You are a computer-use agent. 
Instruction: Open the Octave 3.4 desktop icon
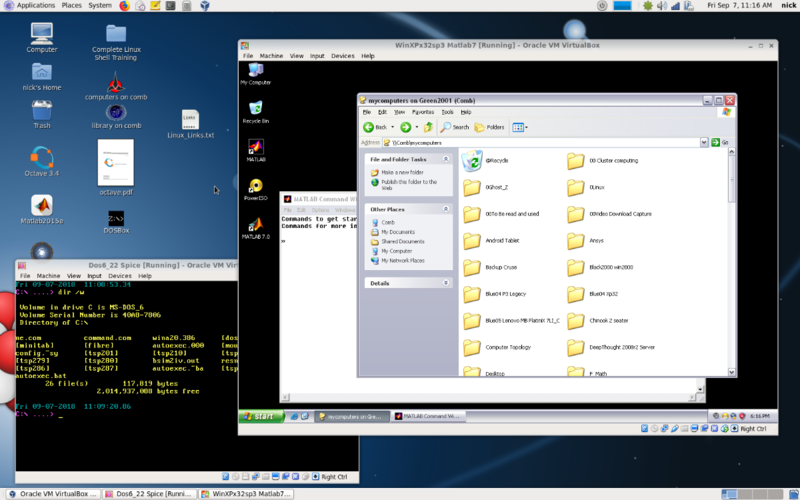(41, 158)
